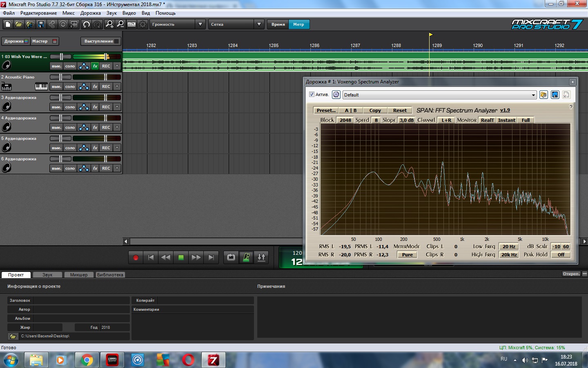This screenshot has width=588, height=368.
Task: Click the Откреп. undock button
Action: 571,274
